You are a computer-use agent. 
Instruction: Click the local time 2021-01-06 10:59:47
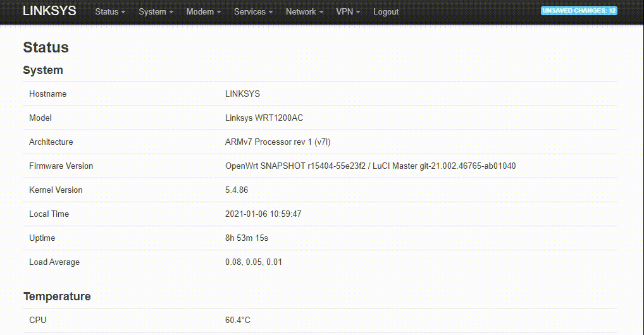pos(263,214)
